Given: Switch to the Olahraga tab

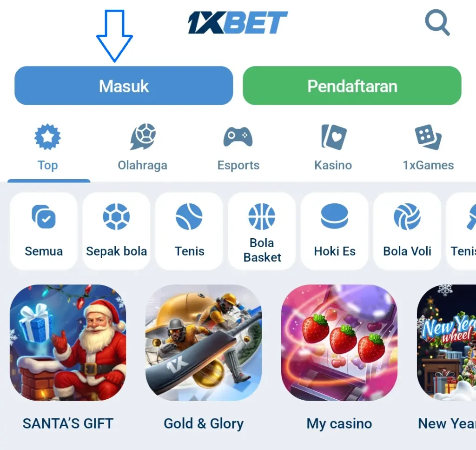Looking at the screenshot, I should [x=143, y=148].
